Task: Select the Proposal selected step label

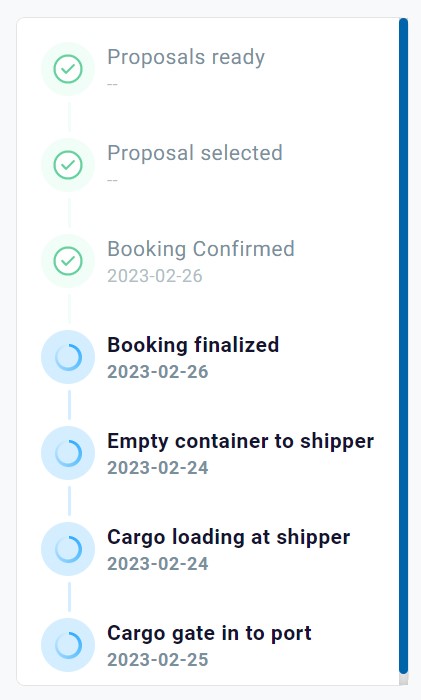Action: point(195,153)
